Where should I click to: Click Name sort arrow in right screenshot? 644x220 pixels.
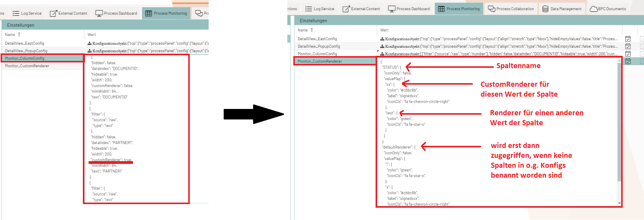click(x=312, y=30)
